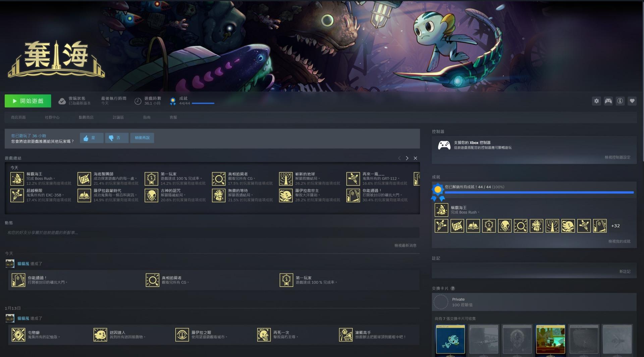Expand the +32 more achievements
The width and height of the screenshot is (644, 357).
coord(615,226)
